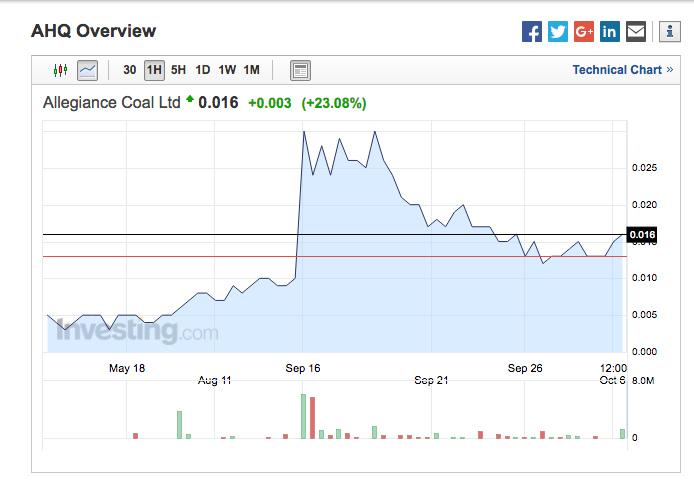The width and height of the screenshot is (694, 498).
Task: Pick the 1M interval
Action: 251,70
